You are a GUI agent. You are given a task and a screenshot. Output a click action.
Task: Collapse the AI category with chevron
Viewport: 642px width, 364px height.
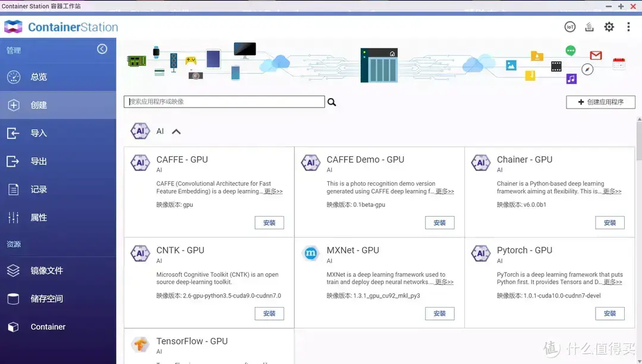(x=176, y=132)
